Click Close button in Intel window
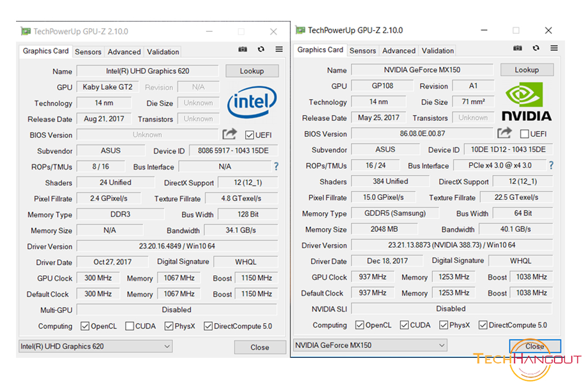This screenshot has height=391, width=588. (260, 348)
